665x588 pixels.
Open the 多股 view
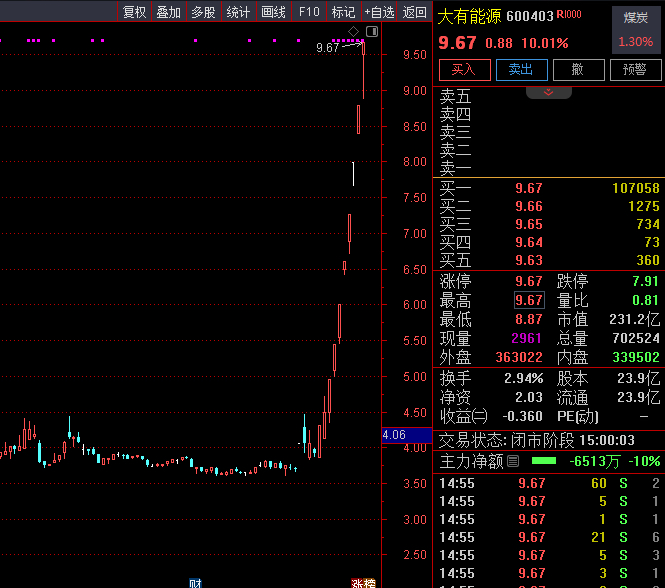(203, 12)
